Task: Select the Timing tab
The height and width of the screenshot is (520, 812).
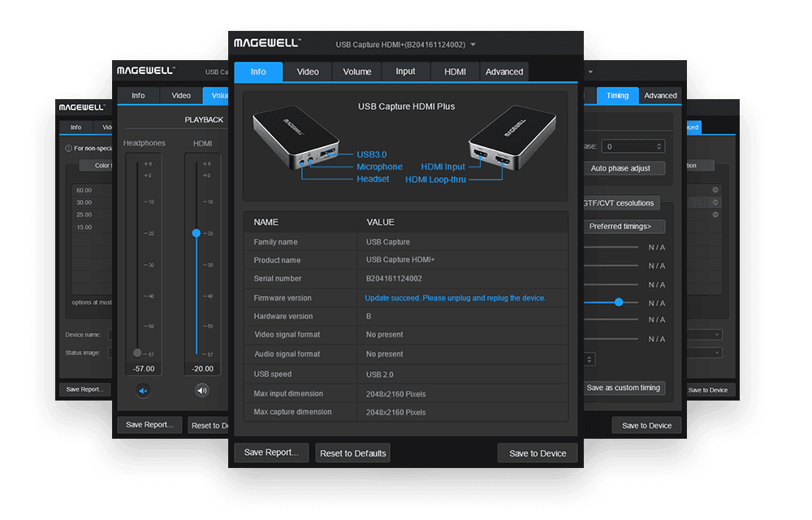Action: point(617,95)
